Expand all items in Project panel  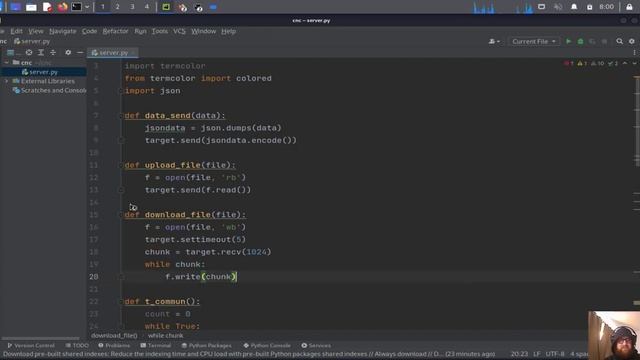[x=41, y=52]
